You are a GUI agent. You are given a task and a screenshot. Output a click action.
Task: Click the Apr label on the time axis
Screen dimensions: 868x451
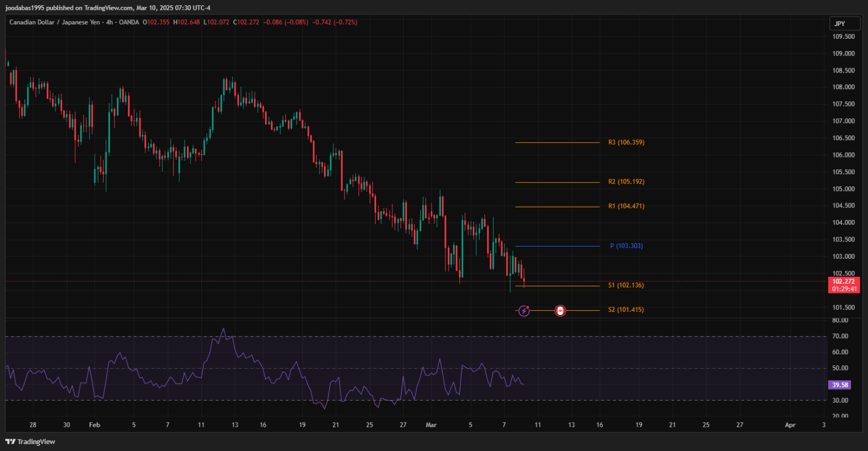click(790, 424)
